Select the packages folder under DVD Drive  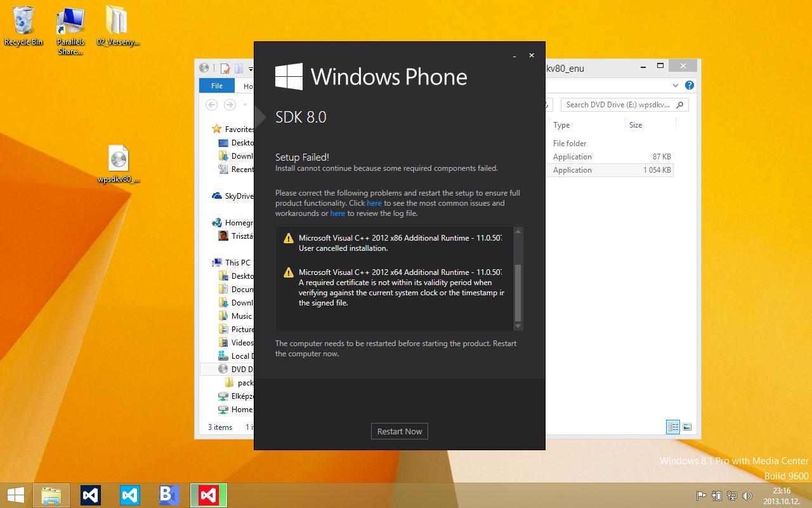(x=239, y=383)
